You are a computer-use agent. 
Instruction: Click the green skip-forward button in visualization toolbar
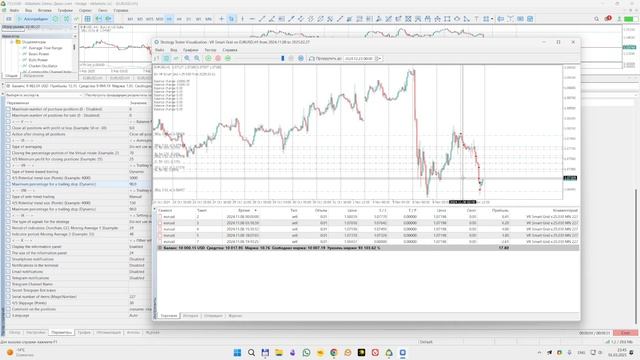tap(228, 58)
